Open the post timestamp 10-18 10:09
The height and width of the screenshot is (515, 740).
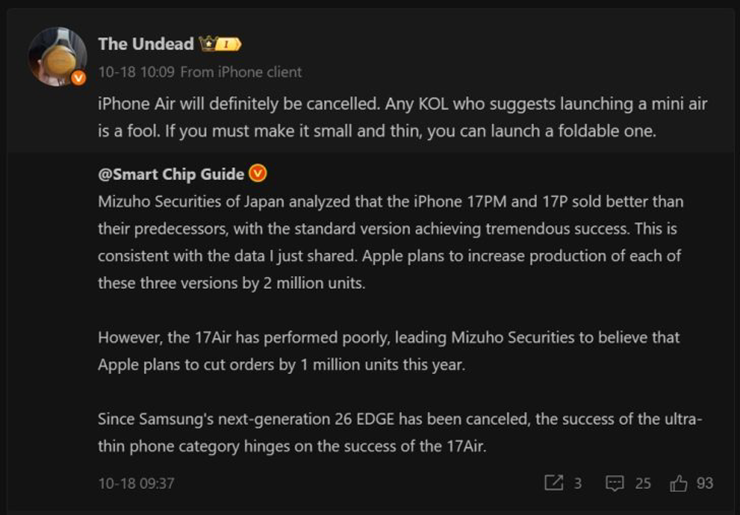135,72
